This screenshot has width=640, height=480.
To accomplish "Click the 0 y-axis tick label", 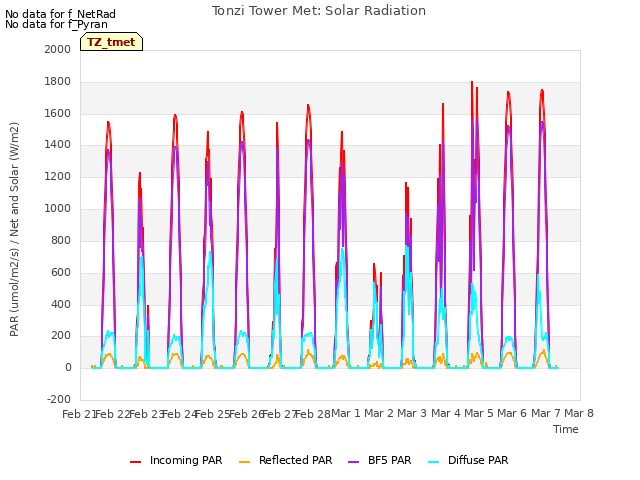I will tap(68, 368).
